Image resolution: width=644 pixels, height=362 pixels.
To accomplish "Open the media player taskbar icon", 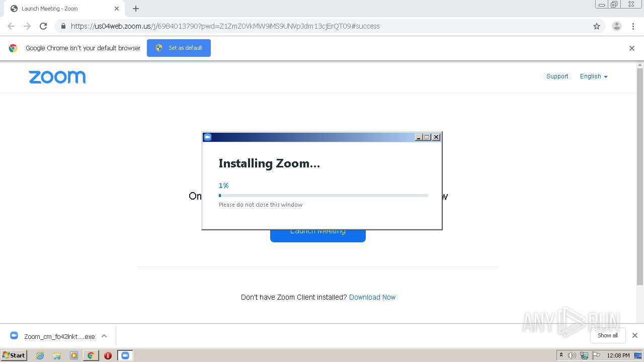I will point(74,355).
